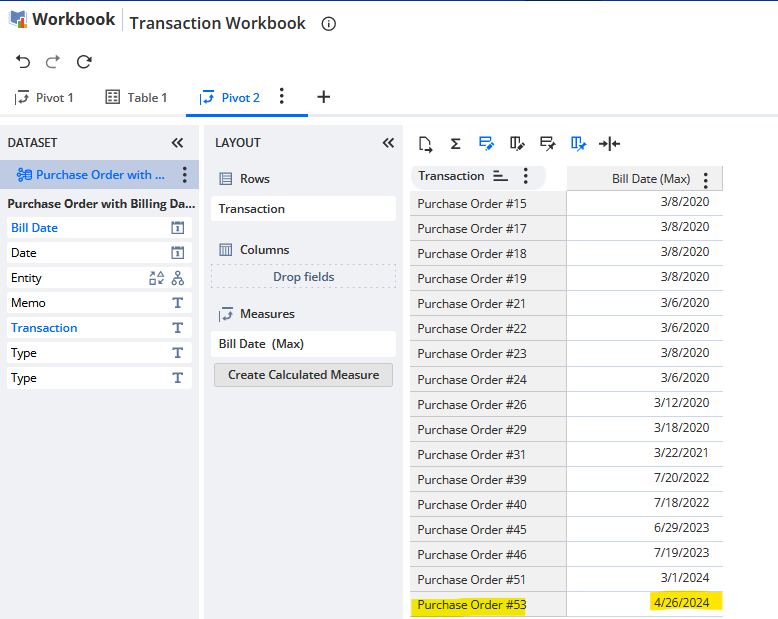Collapse the Layout panel
The image size is (778, 619).
click(x=388, y=143)
